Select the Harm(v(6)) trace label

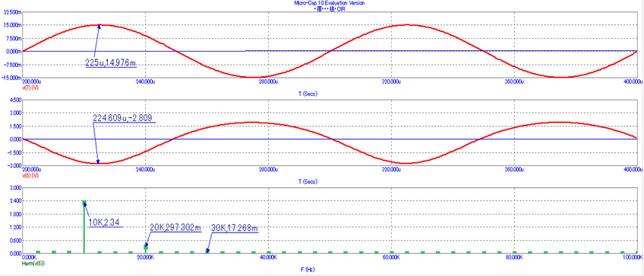tap(33, 263)
